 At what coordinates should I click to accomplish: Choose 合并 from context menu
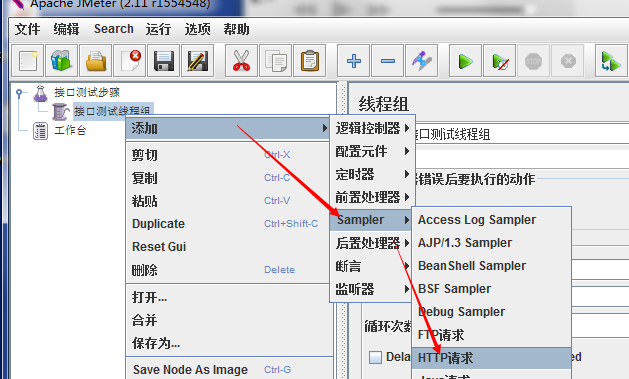(x=228, y=320)
